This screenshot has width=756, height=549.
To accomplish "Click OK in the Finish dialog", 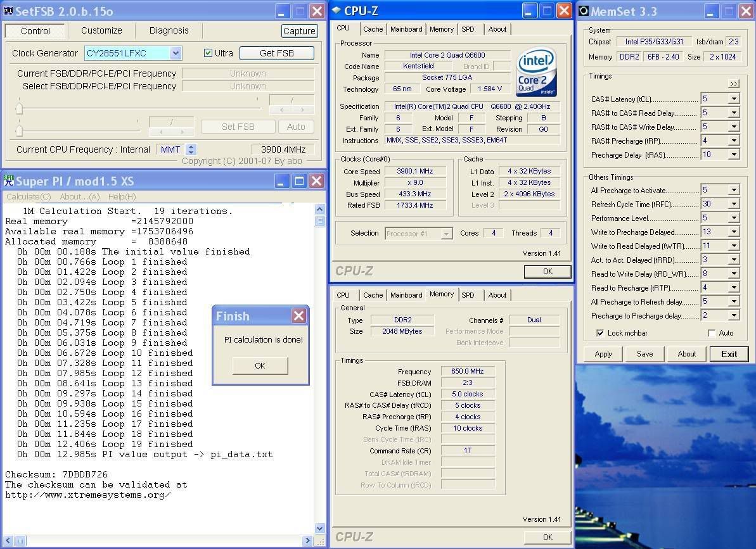I will pos(260,365).
